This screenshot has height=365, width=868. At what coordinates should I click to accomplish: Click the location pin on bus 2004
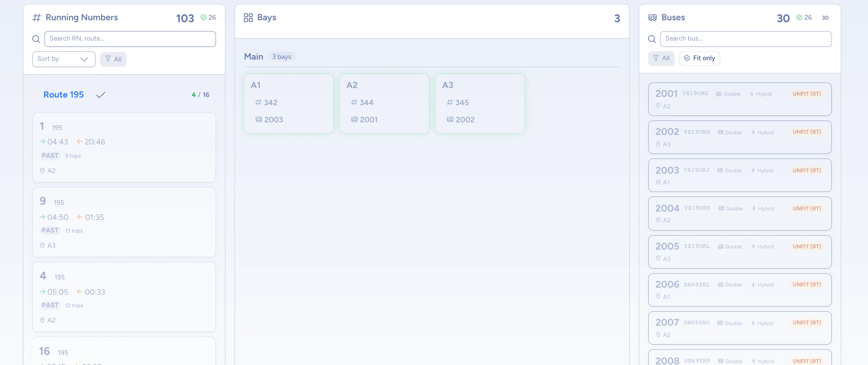658,220
